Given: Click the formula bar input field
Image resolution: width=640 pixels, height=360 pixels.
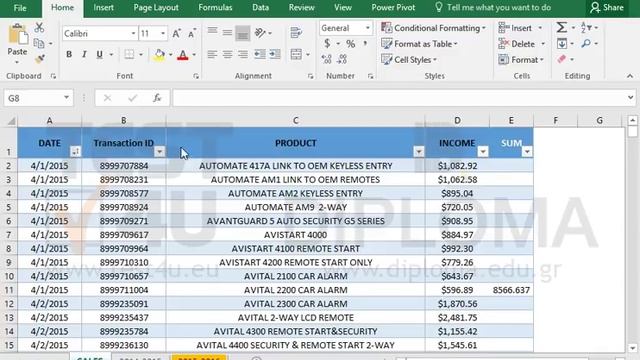Looking at the screenshot, I should tap(399, 98).
